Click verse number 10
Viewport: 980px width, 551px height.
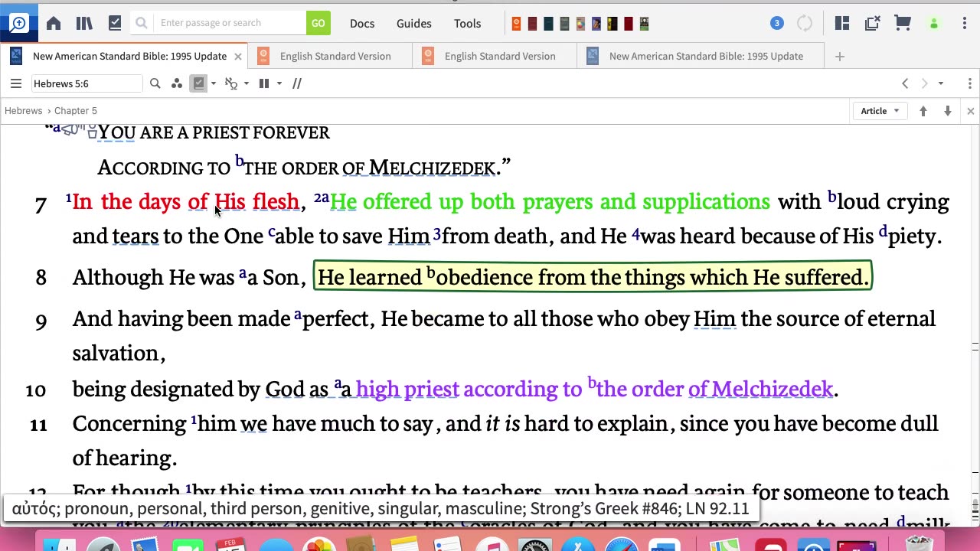point(35,390)
